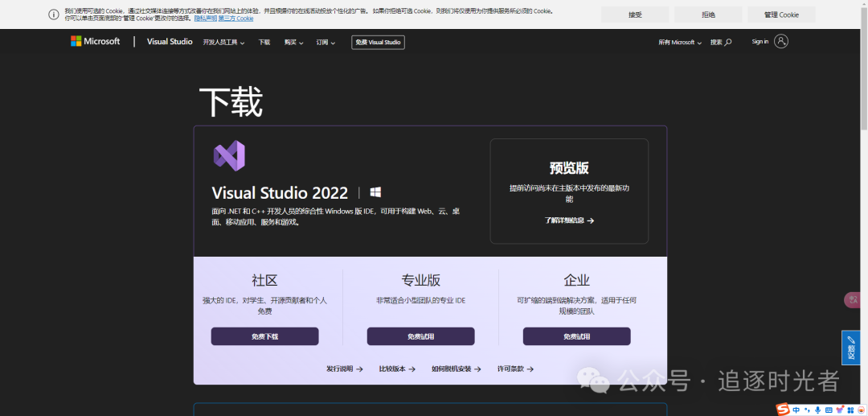Viewport: 868px width, 416px height.
Task: Click 免费试用 under 专业版
Action: coord(420,336)
